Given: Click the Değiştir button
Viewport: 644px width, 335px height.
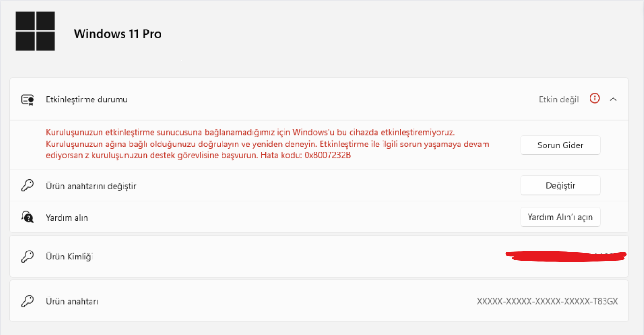Looking at the screenshot, I should (560, 185).
